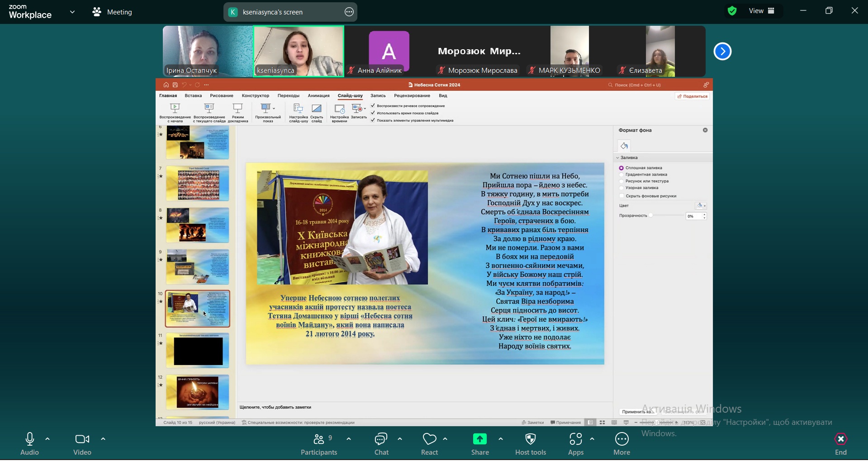This screenshot has height=461, width=868.
Task: Select Узорная заливка radio option
Action: tap(621, 188)
